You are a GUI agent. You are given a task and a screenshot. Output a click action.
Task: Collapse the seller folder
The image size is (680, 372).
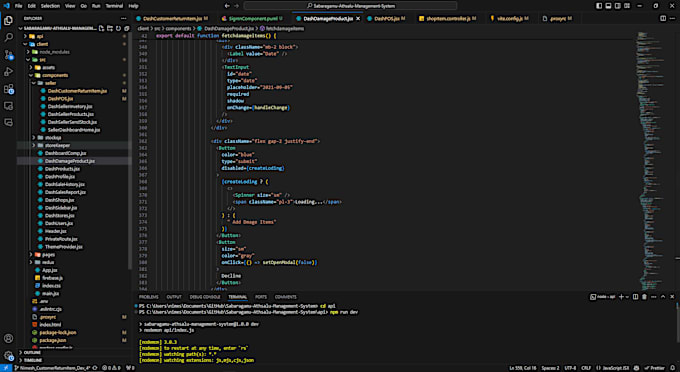(x=74, y=83)
